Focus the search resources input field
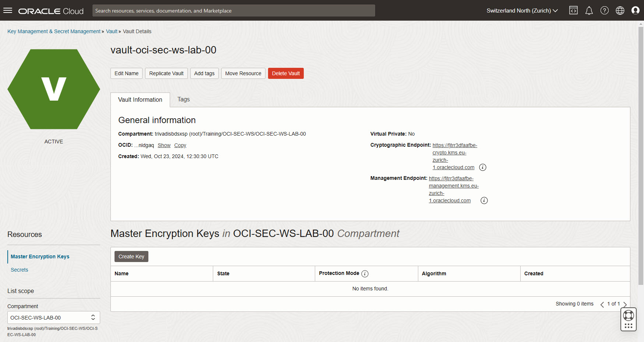644x342 pixels. (234, 11)
